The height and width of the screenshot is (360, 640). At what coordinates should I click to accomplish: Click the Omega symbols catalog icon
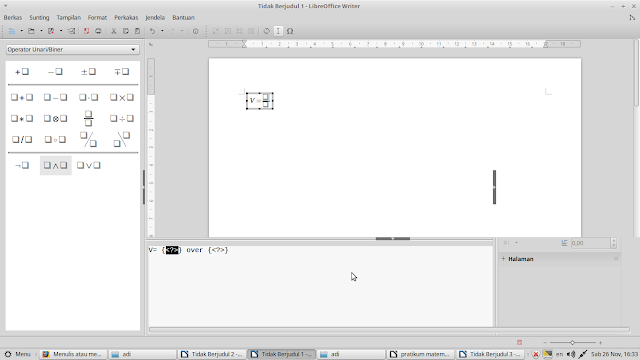coord(290,31)
